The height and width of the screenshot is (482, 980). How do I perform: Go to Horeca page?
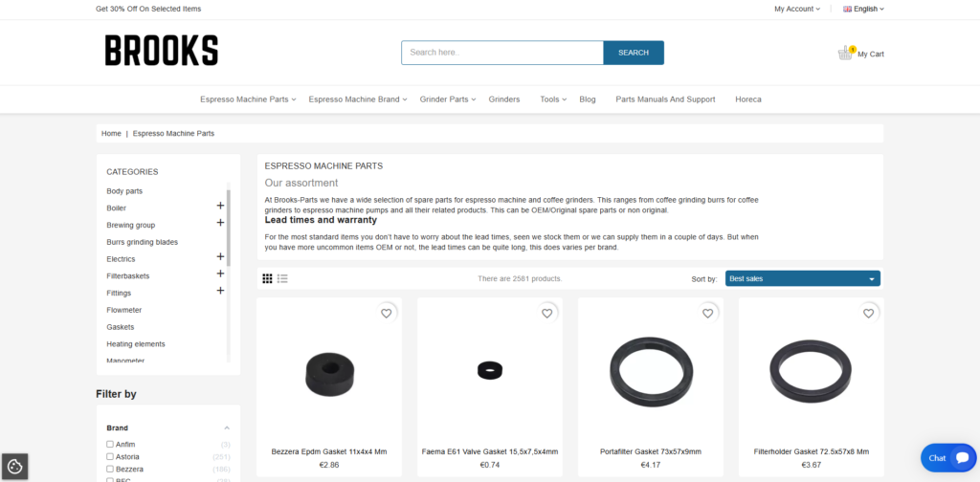pyautogui.click(x=748, y=99)
